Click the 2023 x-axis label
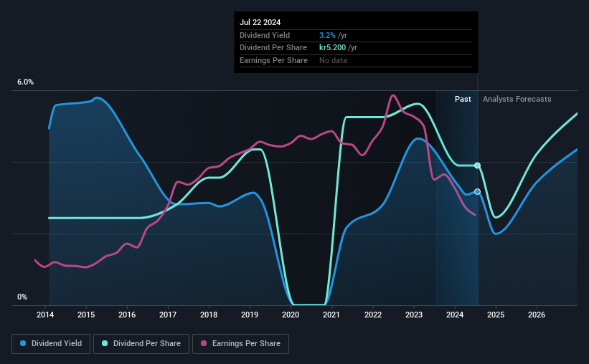Image resolution: width=589 pixels, height=364 pixels. point(414,315)
